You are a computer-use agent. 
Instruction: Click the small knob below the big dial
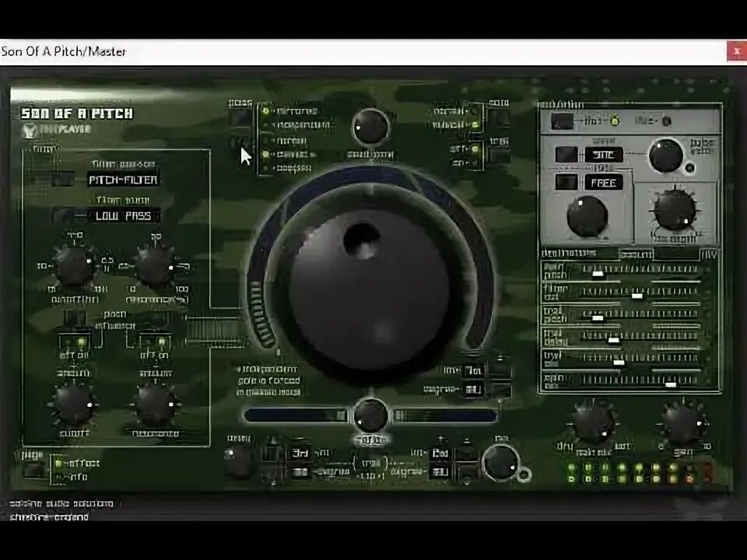(x=370, y=415)
